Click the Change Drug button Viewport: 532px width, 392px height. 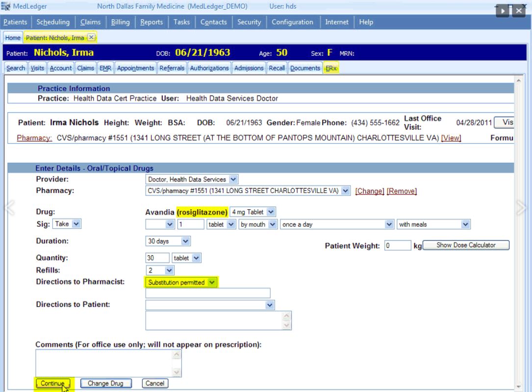tap(105, 383)
